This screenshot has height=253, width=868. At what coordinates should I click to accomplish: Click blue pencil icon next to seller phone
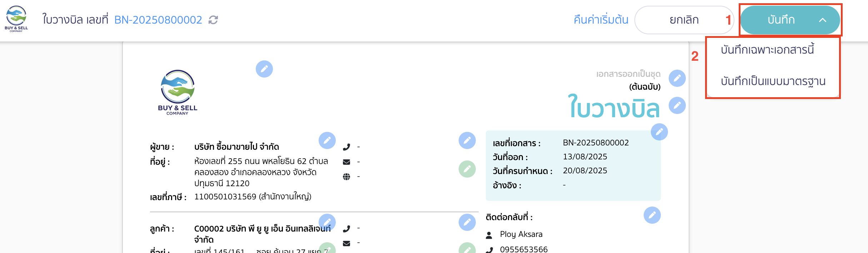pyautogui.click(x=467, y=140)
